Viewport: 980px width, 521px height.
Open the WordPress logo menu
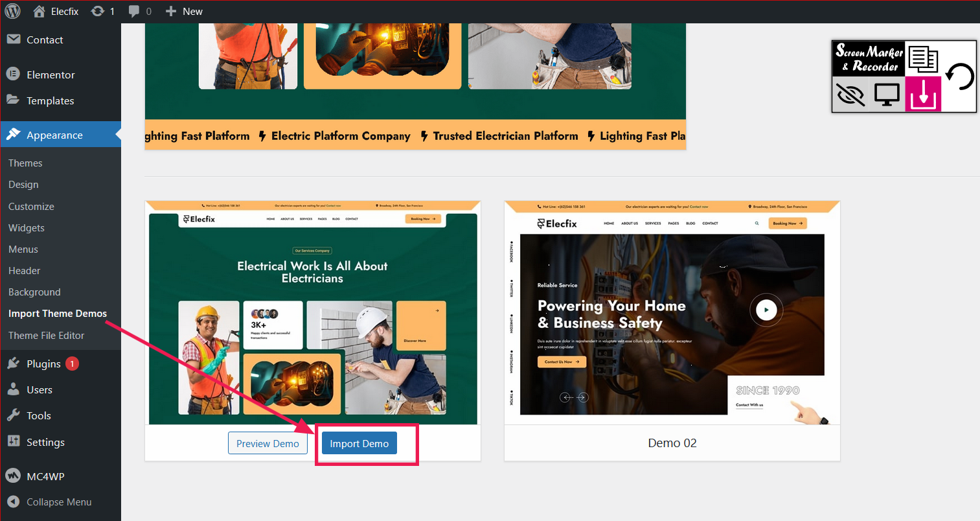point(13,11)
